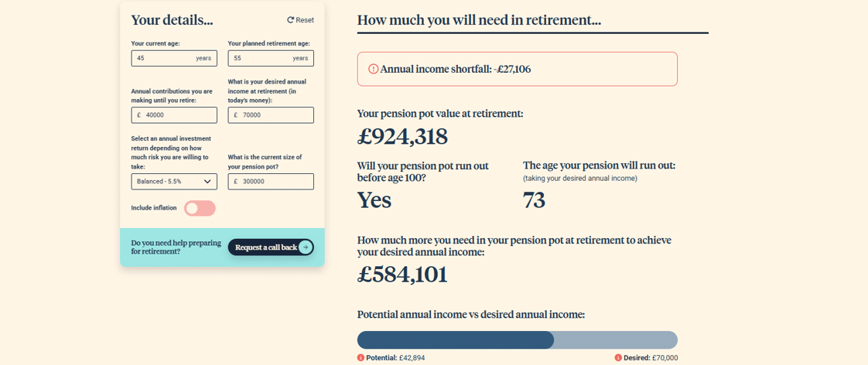Click the Reset circular arrow icon
The height and width of the screenshot is (365, 868).
point(291,20)
